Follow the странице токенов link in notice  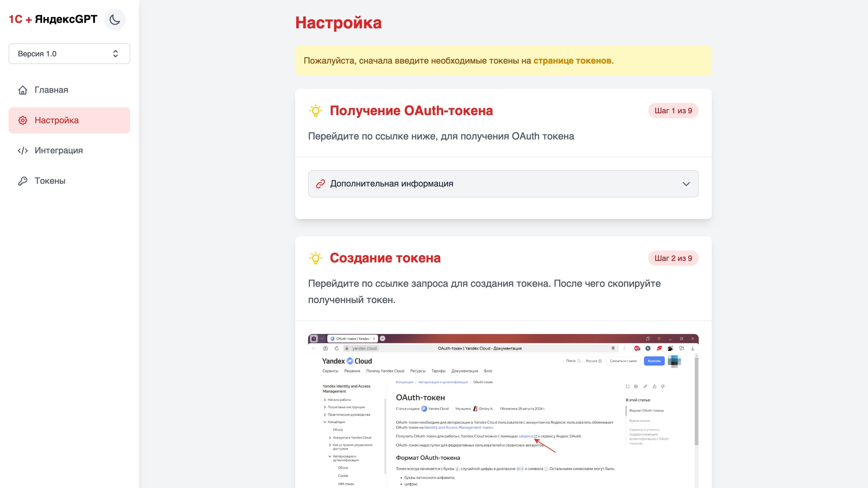tap(572, 61)
